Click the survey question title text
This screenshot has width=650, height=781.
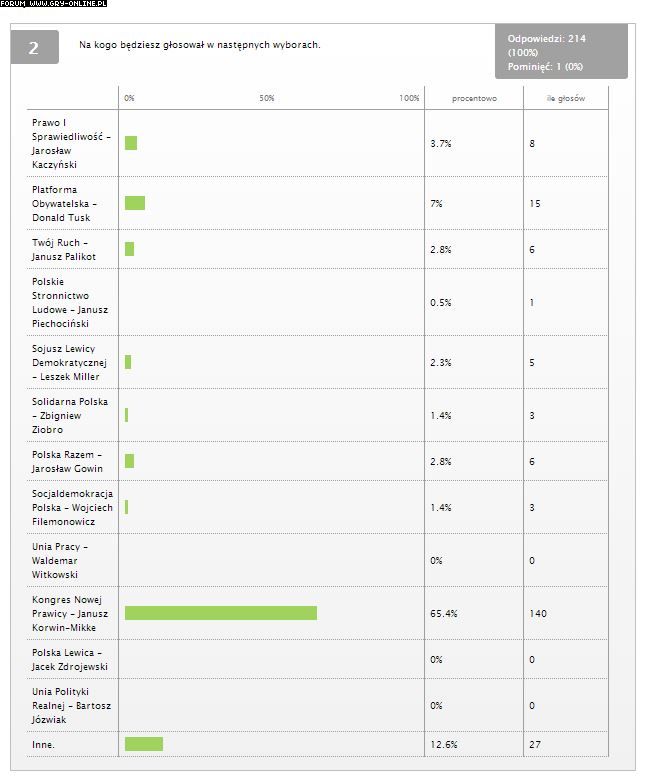tap(199, 45)
